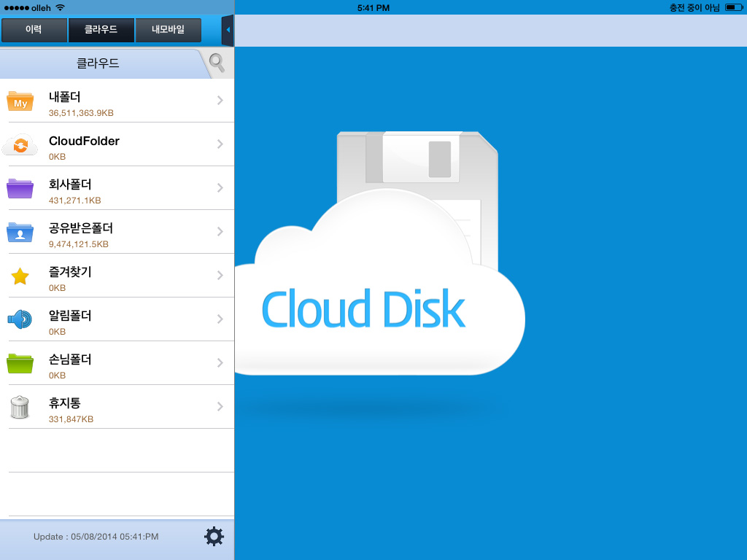747x560 pixels.
Task: Click the 5:41 PM clock in the status bar
Action: click(x=373, y=7)
